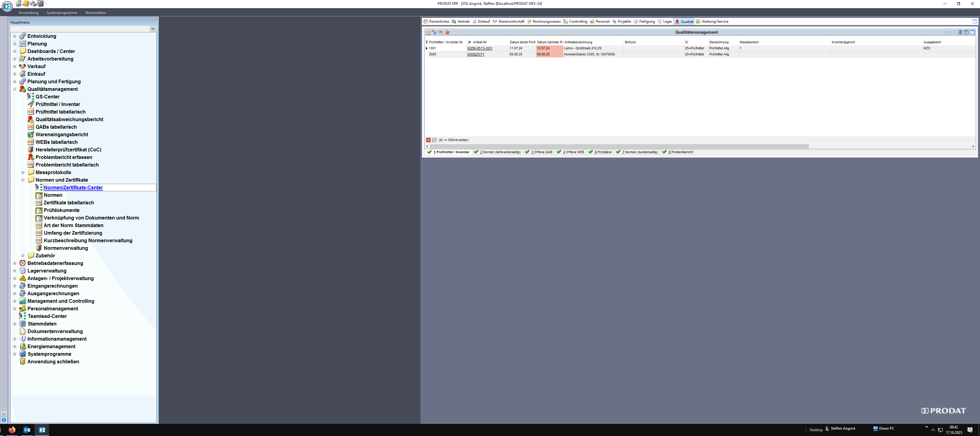Click the Betriebsdatenerfassung clock icon
This screenshot has height=436, width=980.
click(x=22, y=263)
